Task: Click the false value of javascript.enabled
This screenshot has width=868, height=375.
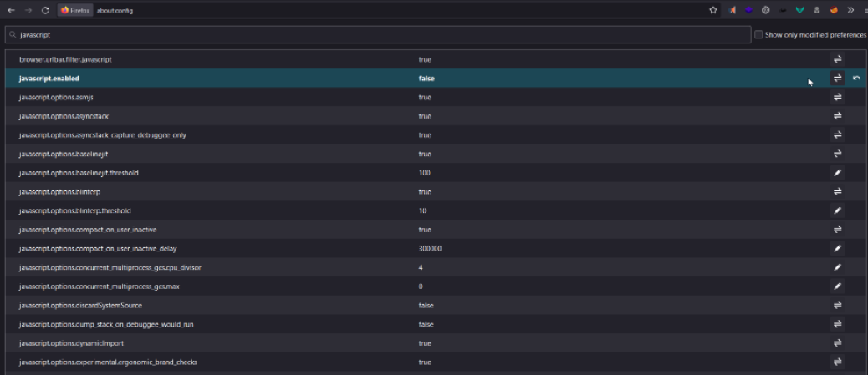Action: (426, 79)
